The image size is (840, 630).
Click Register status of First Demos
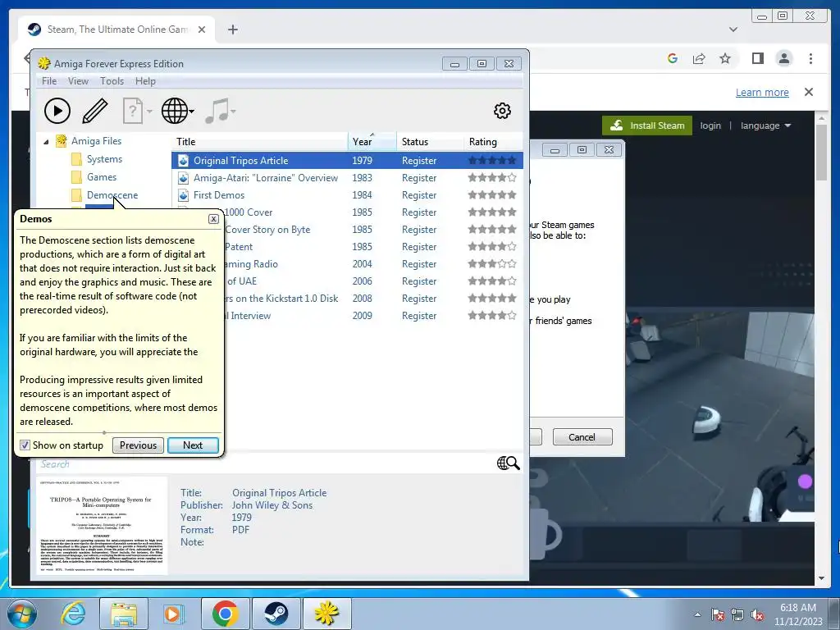pos(419,195)
